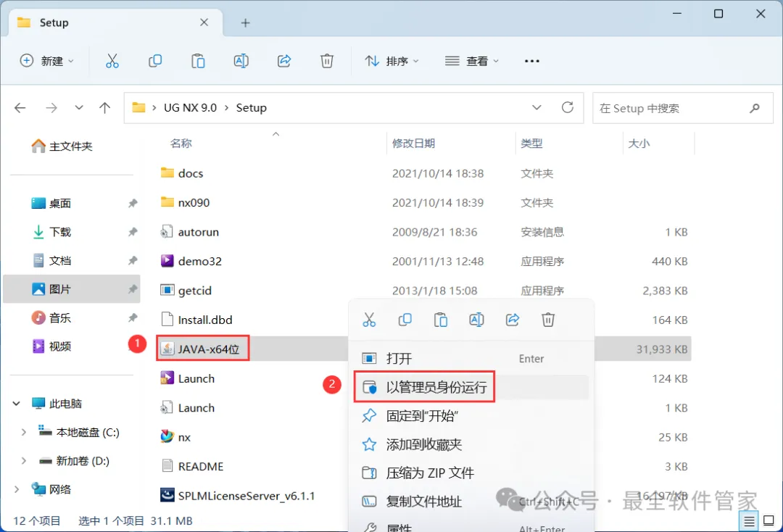Expand the 网络 tree node

tap(17, 489)
